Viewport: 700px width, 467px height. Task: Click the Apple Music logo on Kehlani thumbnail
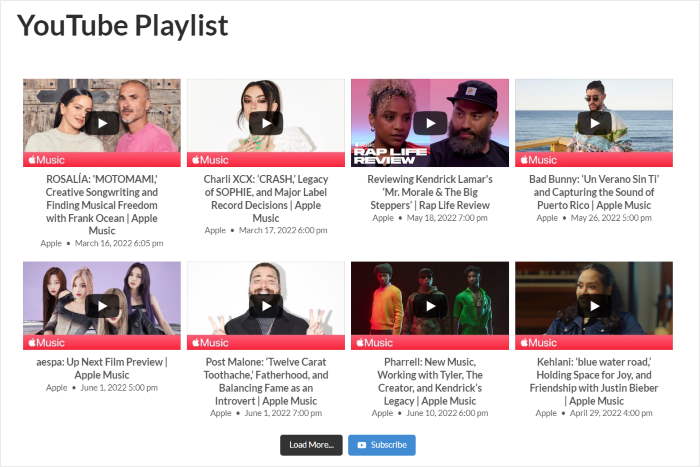[x=538, y=342]
